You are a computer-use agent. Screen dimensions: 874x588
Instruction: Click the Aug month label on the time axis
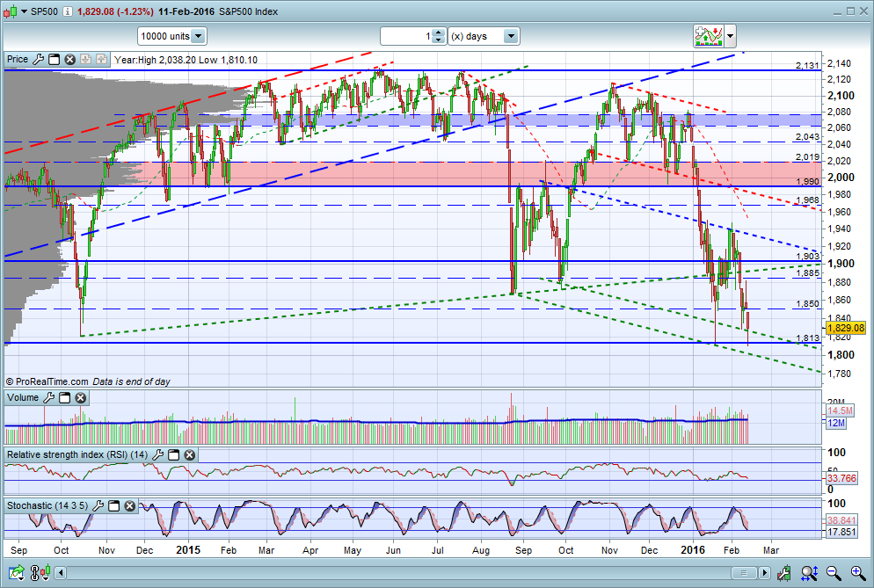pyautogui.click(x=481, y=550)
